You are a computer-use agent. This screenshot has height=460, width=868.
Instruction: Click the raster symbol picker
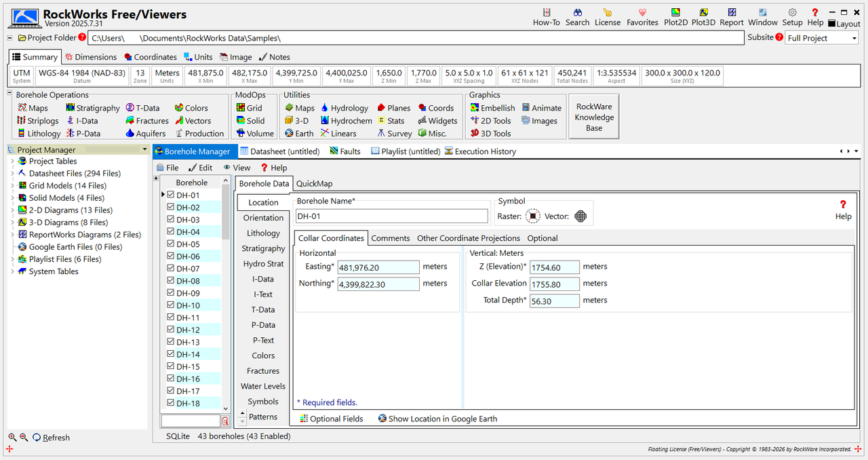[x=533, y=216]
